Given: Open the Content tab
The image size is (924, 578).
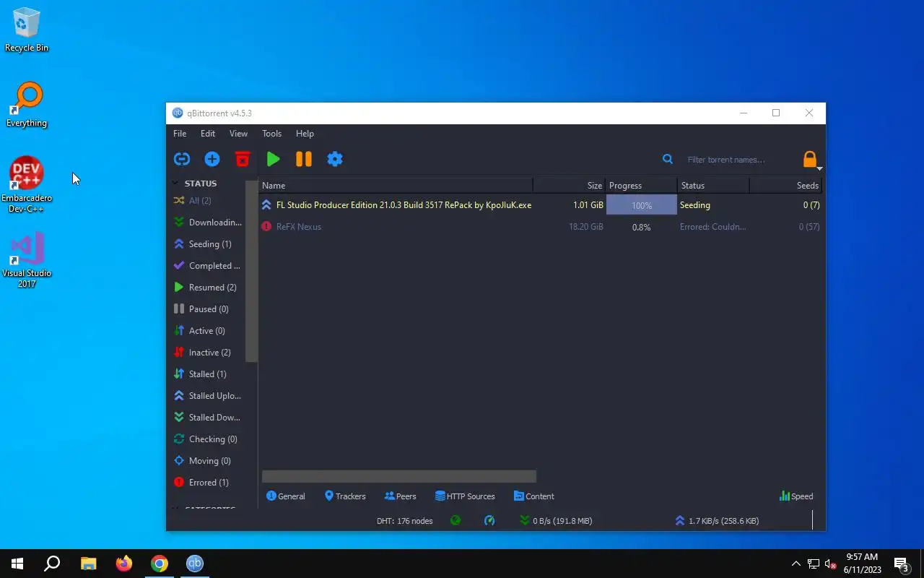Looking at the screenshot, I should (534, 496).
